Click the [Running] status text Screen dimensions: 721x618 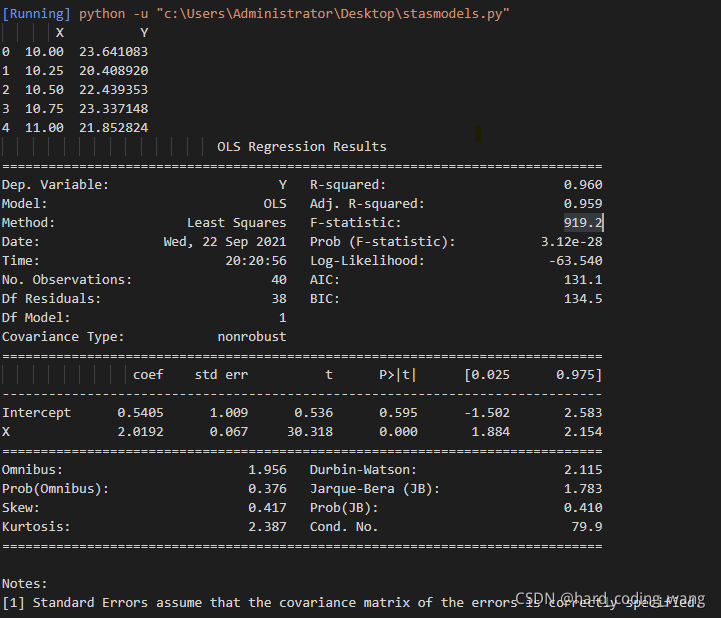(x=36, y=14)
